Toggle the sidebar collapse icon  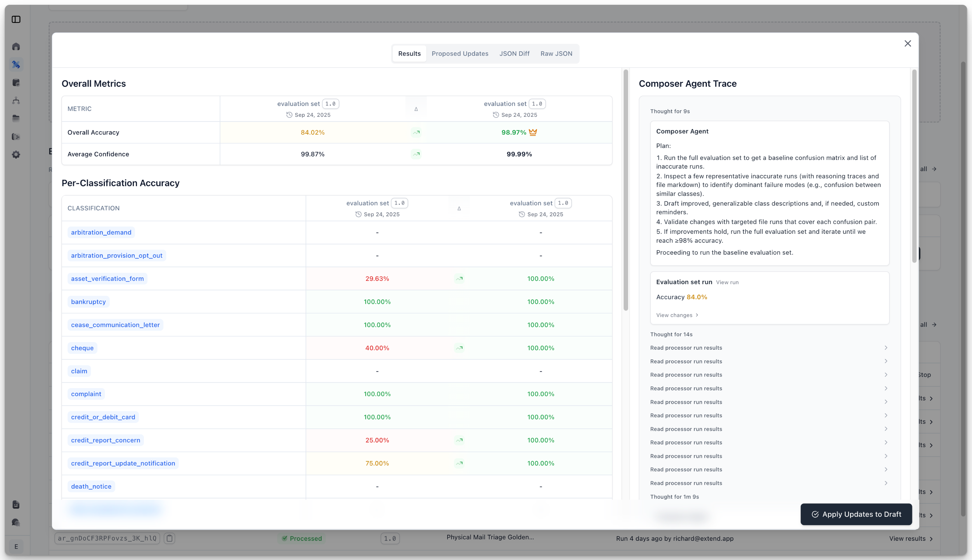click(16, 19)
